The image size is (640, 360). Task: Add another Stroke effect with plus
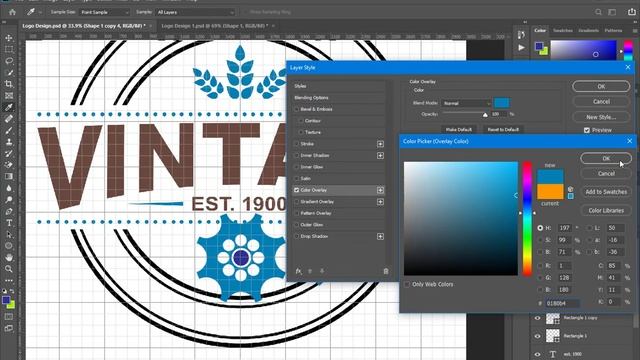(x=380, y=144)
